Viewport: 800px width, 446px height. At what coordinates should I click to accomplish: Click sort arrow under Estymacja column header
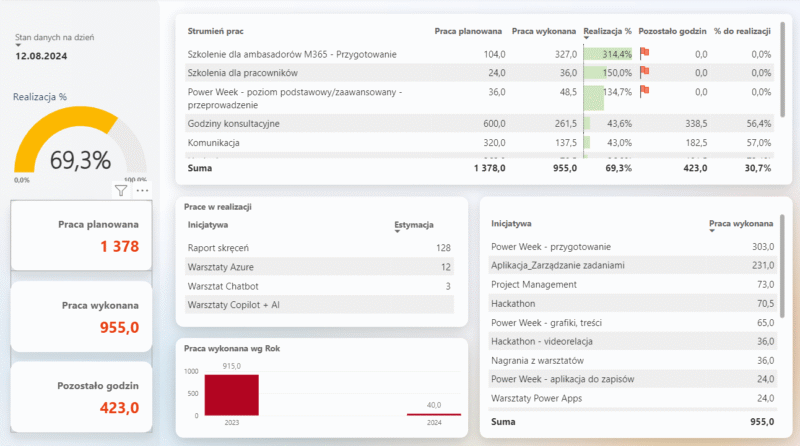[x=399, y=232]
